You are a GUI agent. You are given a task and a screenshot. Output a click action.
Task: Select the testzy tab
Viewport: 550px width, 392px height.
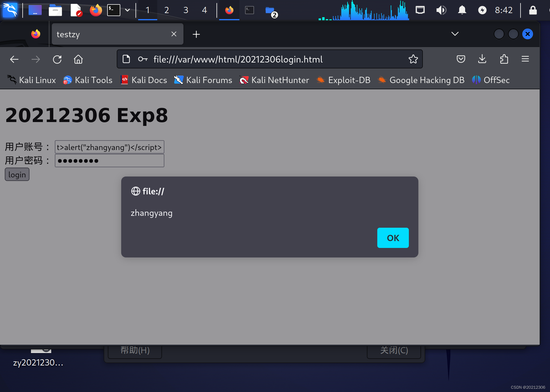[x=118, y=34]
